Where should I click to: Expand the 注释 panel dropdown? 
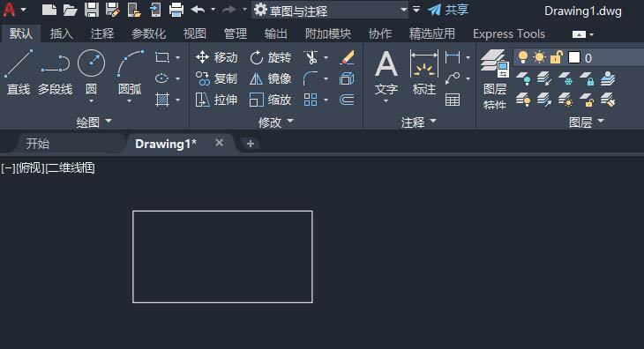coord(418,122)
